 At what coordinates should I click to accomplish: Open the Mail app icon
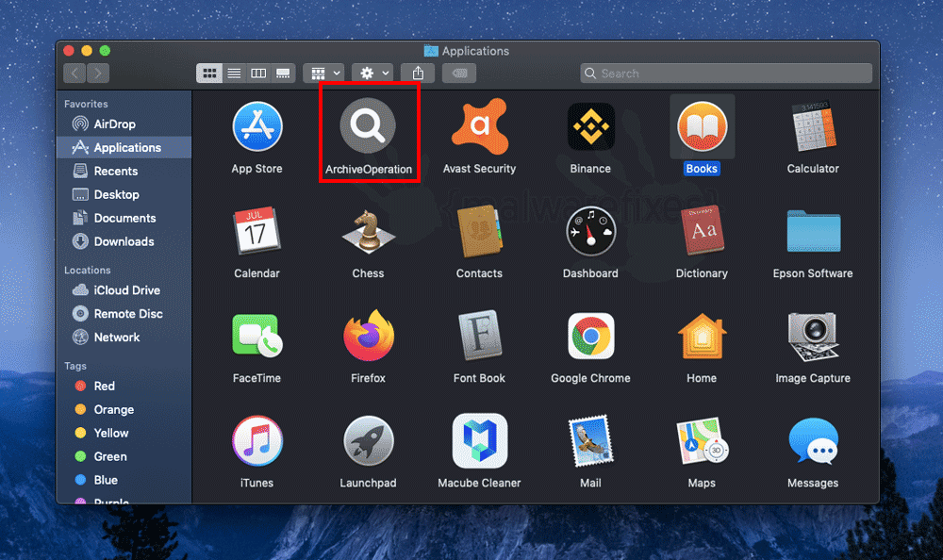(x=590, y=440)
